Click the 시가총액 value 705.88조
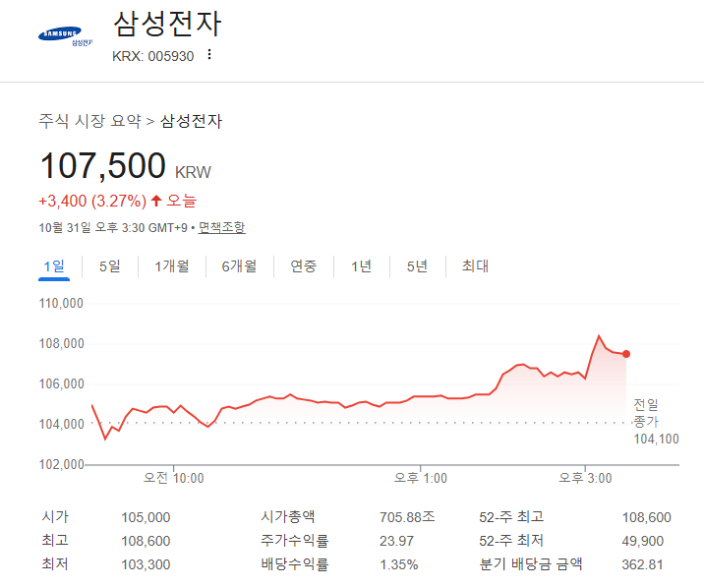Screen dimensions: 704x588 tap(407, 517)
